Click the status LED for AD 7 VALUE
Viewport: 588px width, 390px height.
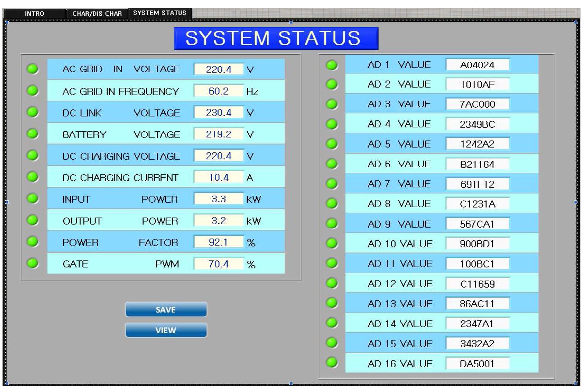pyautogui.click(x=333, y=184)
